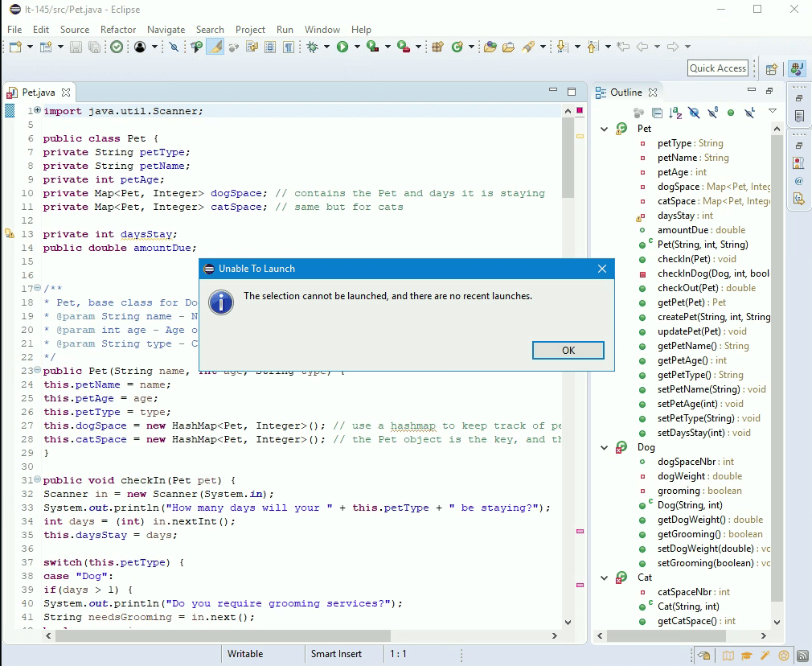This screenshot has height=666, width=812.
Task: Open the Refactor menu
Action: pyautogui.click(x=118, y=30)
